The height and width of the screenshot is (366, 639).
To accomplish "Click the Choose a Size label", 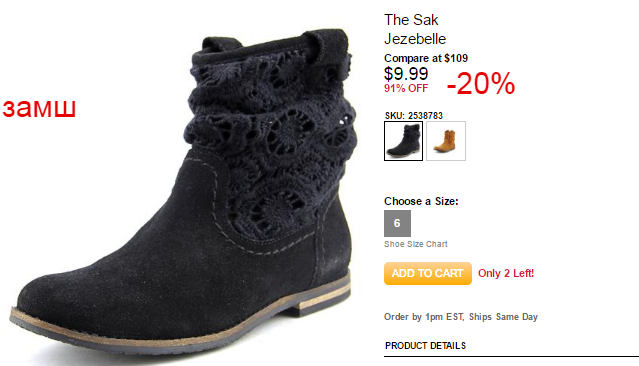I will pyautogui.click(x=421, y=201).
